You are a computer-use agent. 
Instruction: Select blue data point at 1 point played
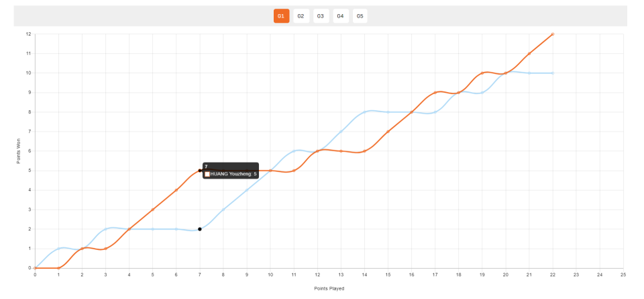59,249
